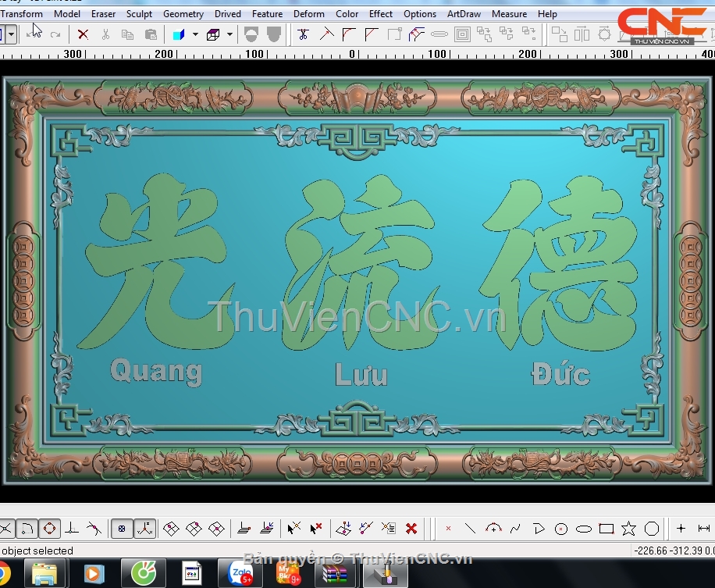Expand the dropdown arrow beside the blue cube icon
This screenshot has width=715, height=588.
(195, 34)
